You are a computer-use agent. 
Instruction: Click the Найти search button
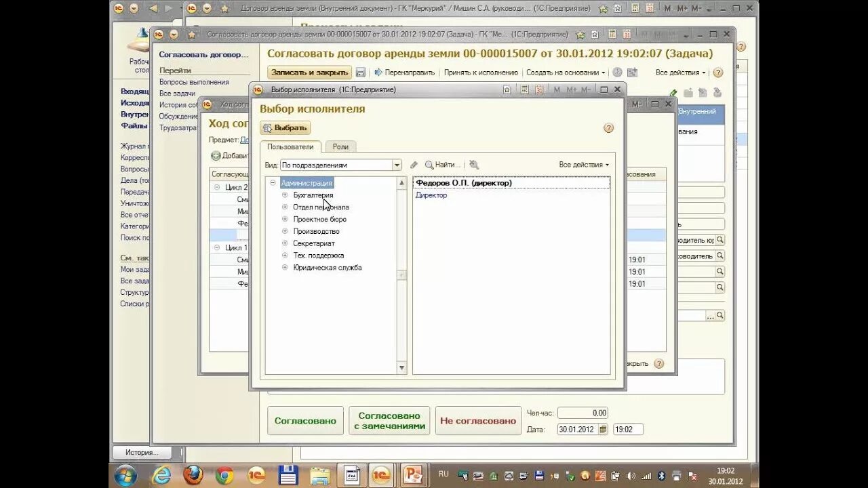click(x=443, y=165)
